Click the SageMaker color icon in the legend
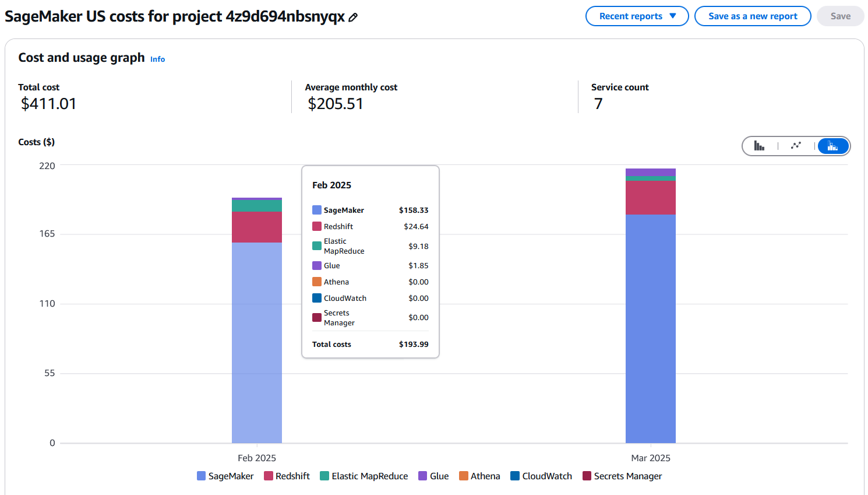Image resolution: width=868 pixels, height=495 pixels. click(x=200, y=476)
